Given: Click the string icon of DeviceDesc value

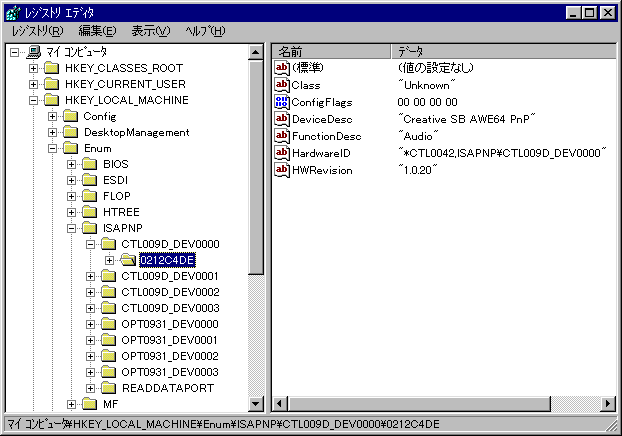Looking at the screenshot, I should (x=282, y=119).
